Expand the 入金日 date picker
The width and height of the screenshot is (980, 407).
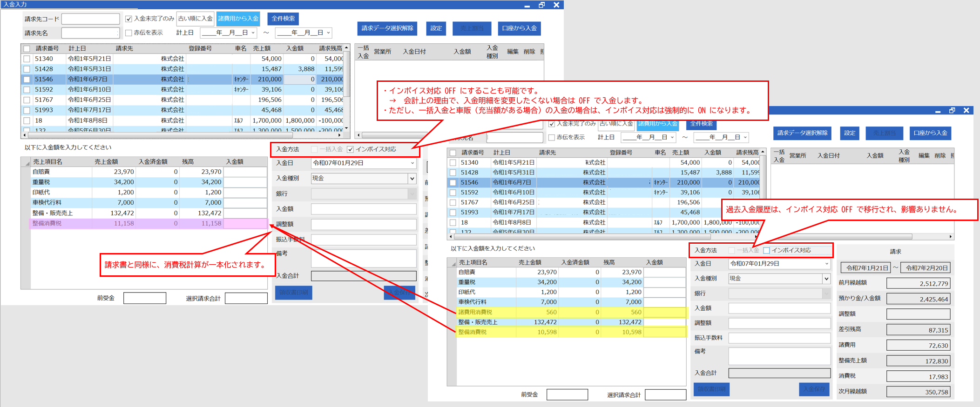pos(412,163)
